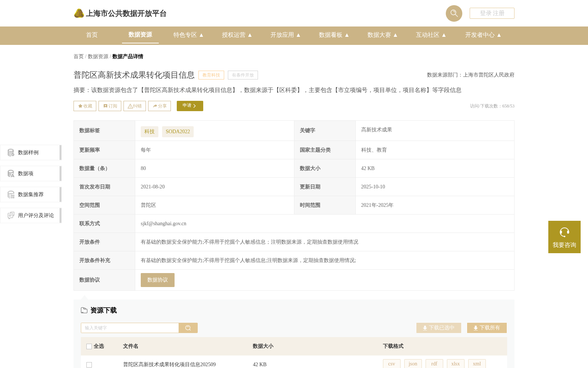Expand the 数据大赛 menu
The image size is (588, 368).
[382, 35]
